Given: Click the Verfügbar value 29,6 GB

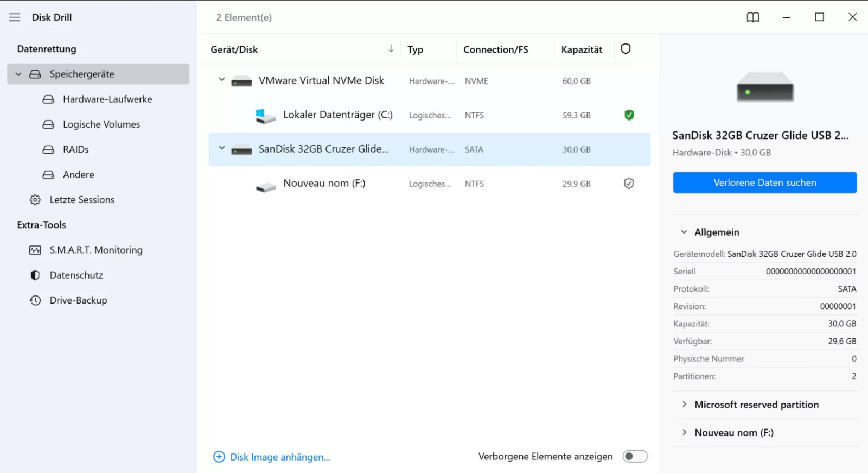Looking at the screenshot, I should coord(842,341).
